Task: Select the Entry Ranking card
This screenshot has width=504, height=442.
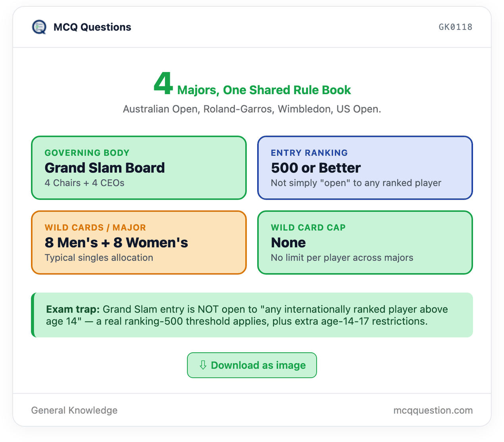Action: (x=365, y=168)
